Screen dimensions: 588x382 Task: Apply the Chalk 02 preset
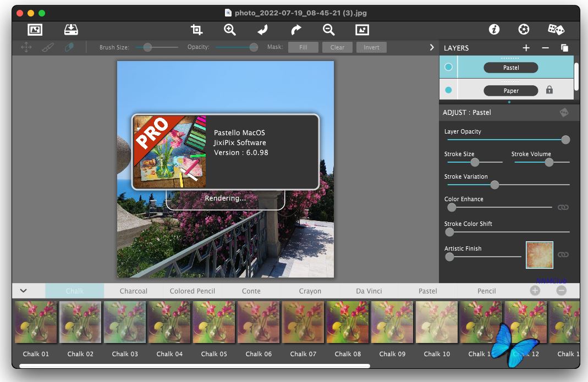pyautogui.click(x=80, y=323)
